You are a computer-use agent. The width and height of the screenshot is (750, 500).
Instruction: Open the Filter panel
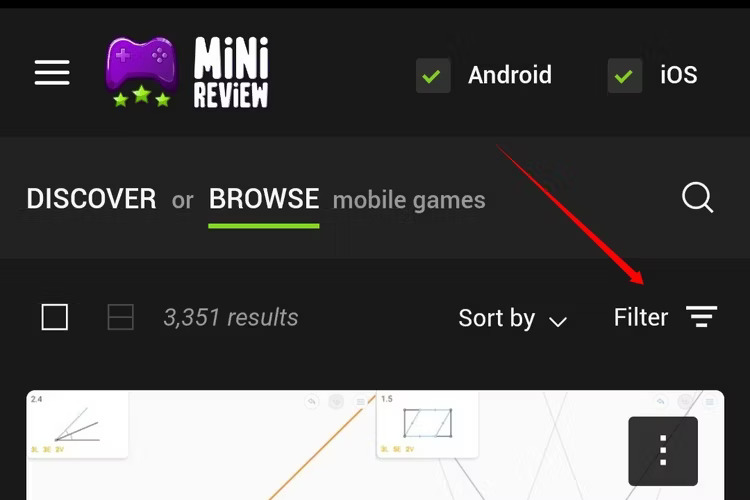665,317
